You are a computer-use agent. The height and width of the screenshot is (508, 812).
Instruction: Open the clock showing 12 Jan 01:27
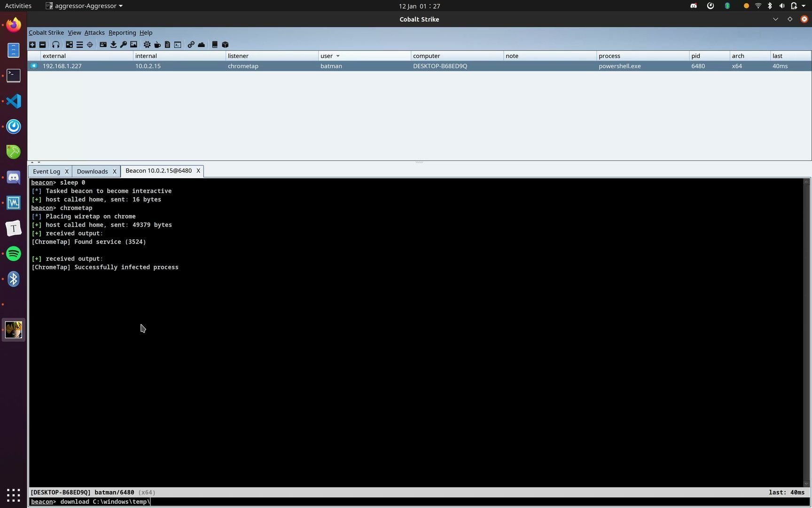point(419,6)
